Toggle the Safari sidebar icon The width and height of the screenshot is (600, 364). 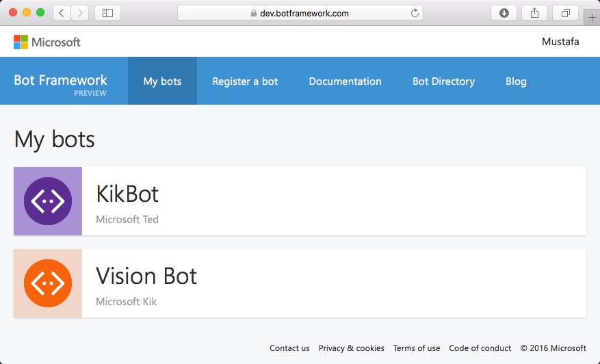click(107, 13)
